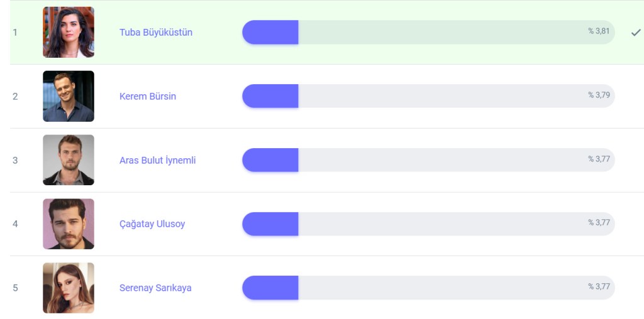Click Kerem Bürsin's vote progress bar
This screenshot has height=319, width=644.
point(428,96)
